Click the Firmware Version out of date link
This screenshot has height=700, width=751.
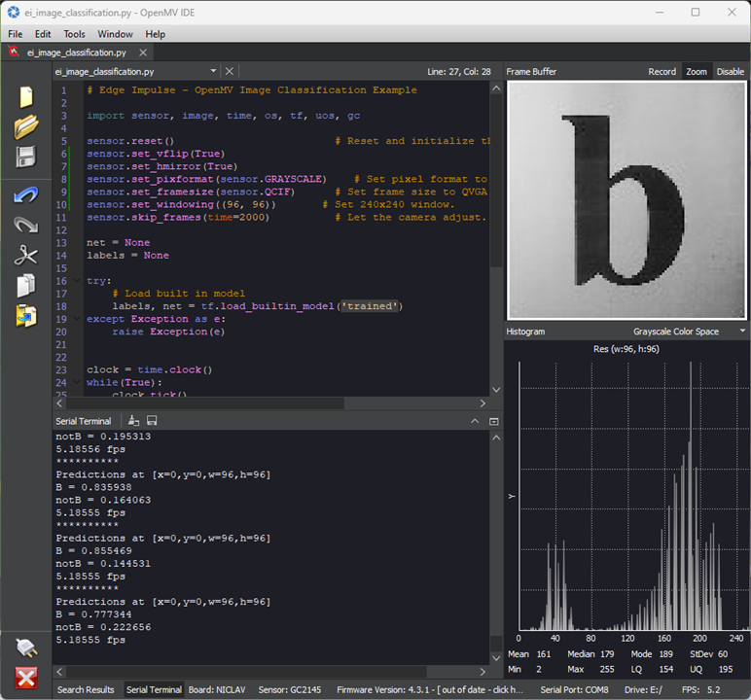pyautogui.click(x=430, y=689)
